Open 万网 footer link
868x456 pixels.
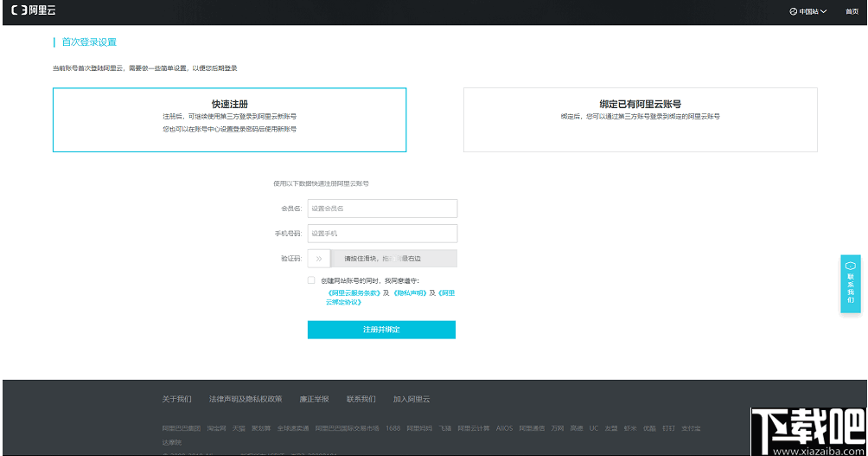[558, 428]
